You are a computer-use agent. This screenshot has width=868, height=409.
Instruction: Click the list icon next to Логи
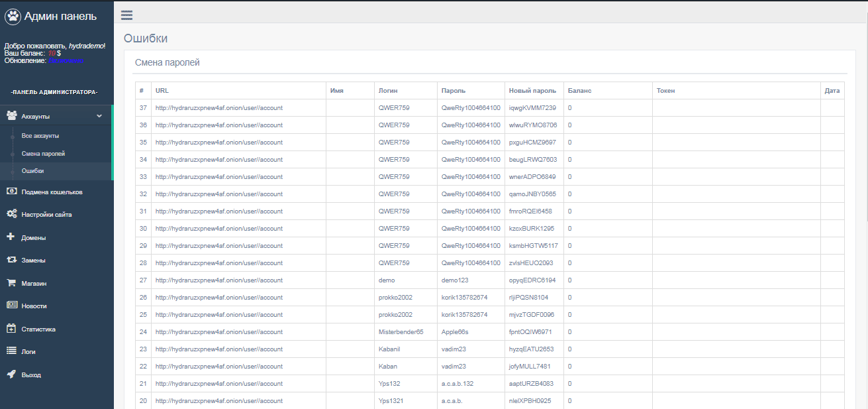tap(11, 351)
